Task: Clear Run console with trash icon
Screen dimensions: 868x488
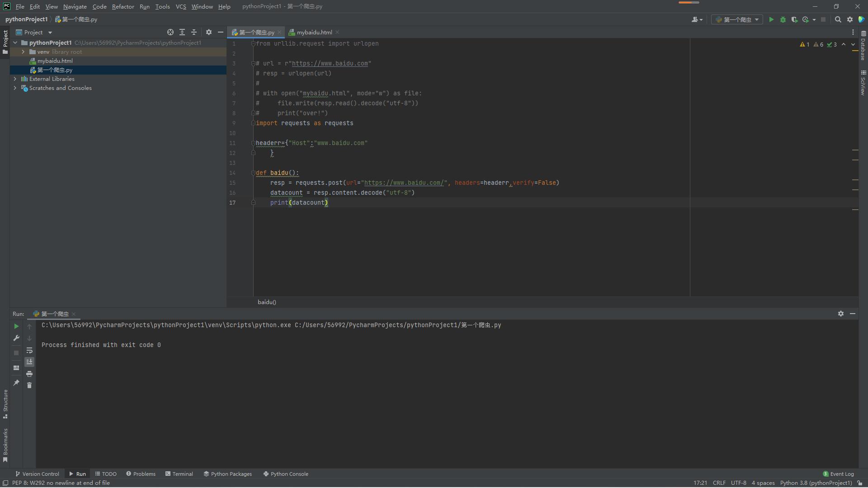Action: click(29, 385)
